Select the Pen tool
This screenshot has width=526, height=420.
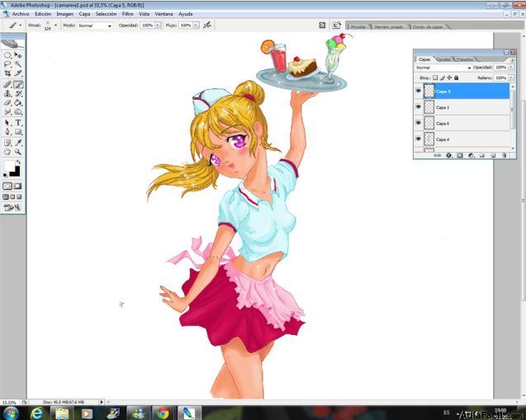(7, 132)
